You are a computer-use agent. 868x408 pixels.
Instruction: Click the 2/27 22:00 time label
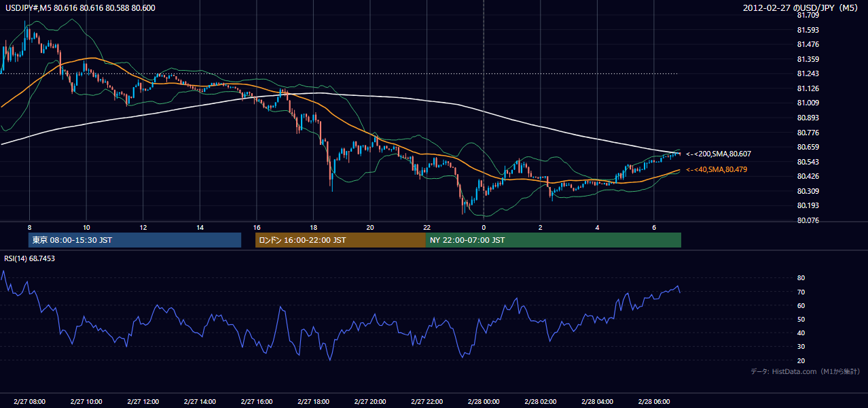(427, 402)
